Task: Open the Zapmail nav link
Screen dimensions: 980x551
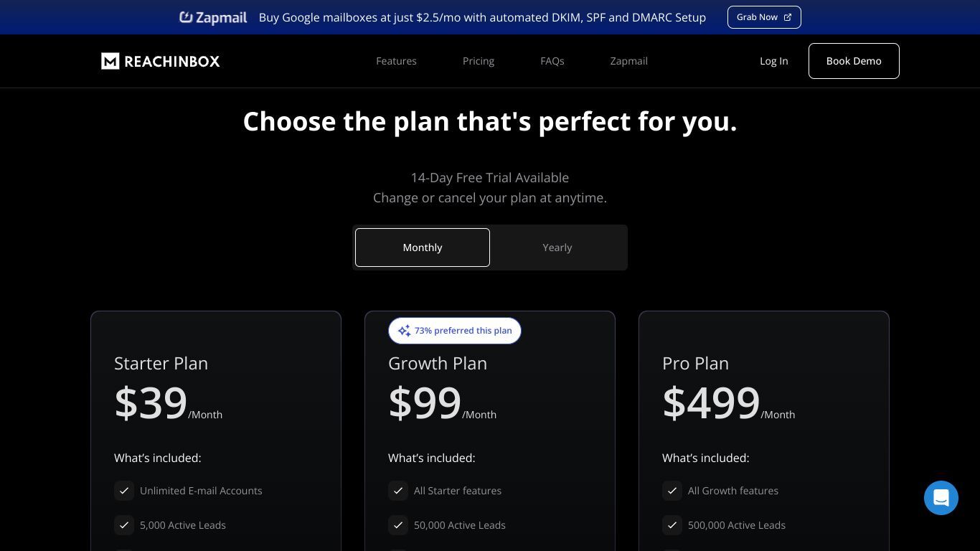Action: 629,61
